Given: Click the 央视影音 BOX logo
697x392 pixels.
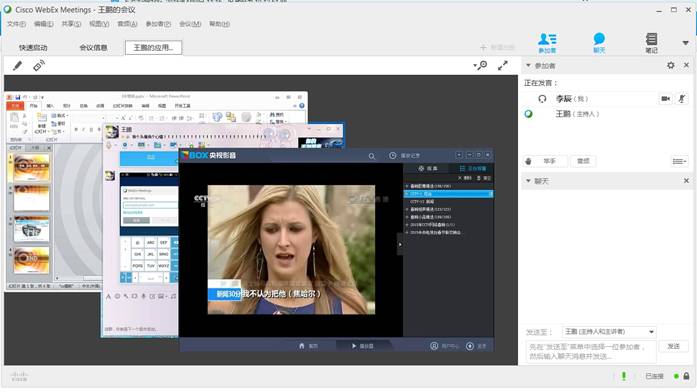Looking at the screenshot, I should click(x=208, y=155).
